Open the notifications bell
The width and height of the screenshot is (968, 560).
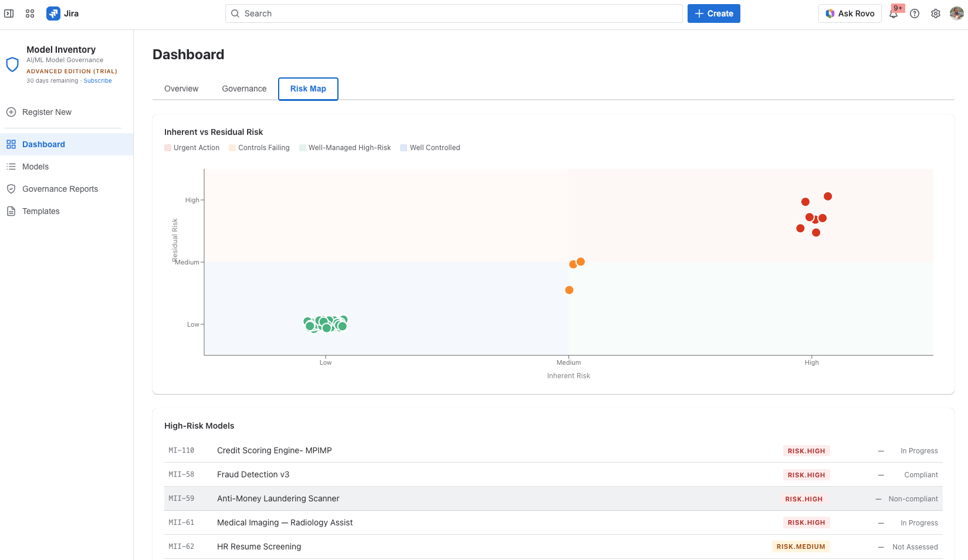(x=893, y=14)
